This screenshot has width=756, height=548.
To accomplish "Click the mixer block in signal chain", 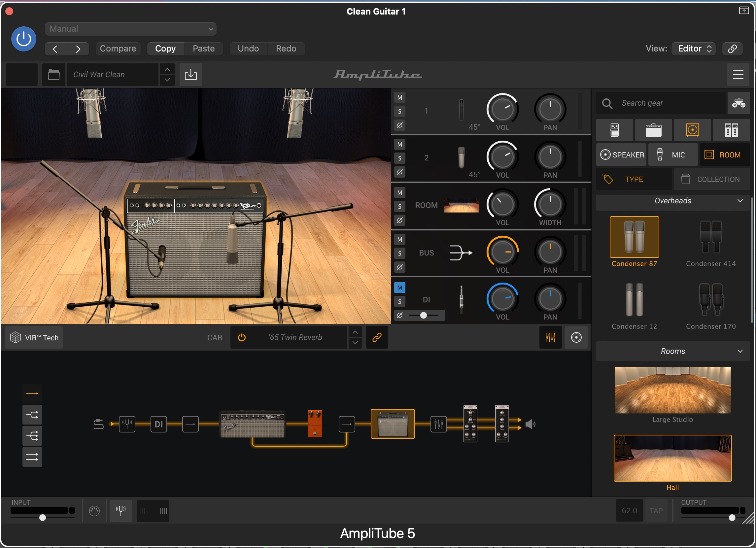I will [x=438, y=424].
